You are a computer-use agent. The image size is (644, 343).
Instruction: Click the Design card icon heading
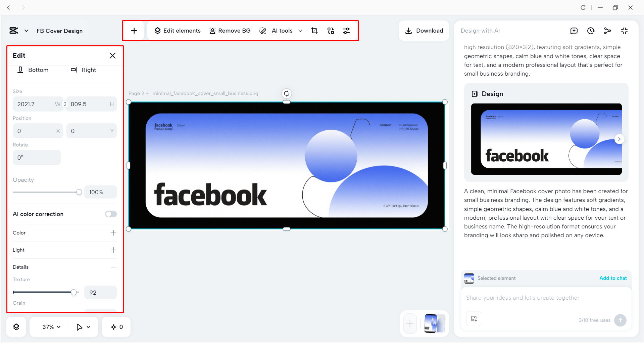pyautogui.click(x=475, y=94)
